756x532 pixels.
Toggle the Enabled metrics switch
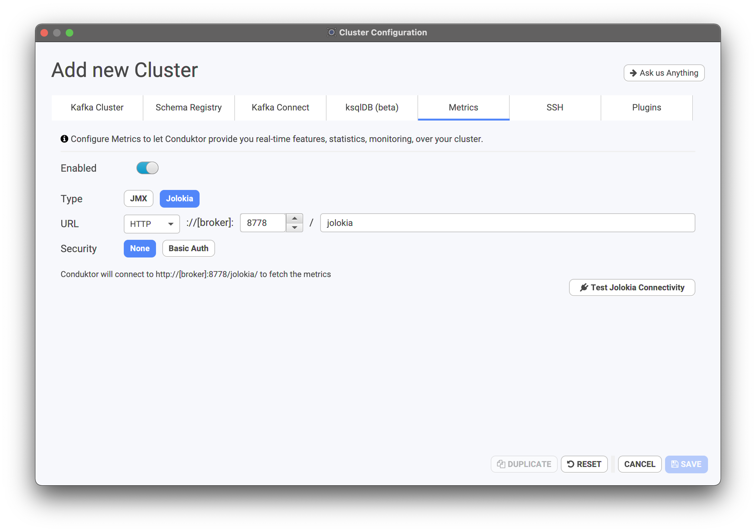(147, 168)
